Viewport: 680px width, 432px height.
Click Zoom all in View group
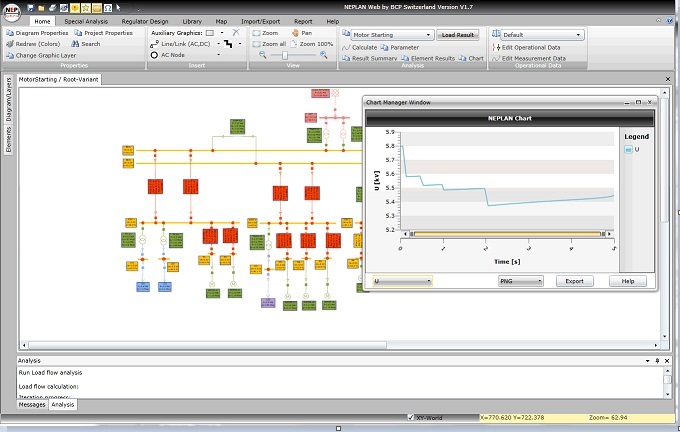[x=269, y=44]
